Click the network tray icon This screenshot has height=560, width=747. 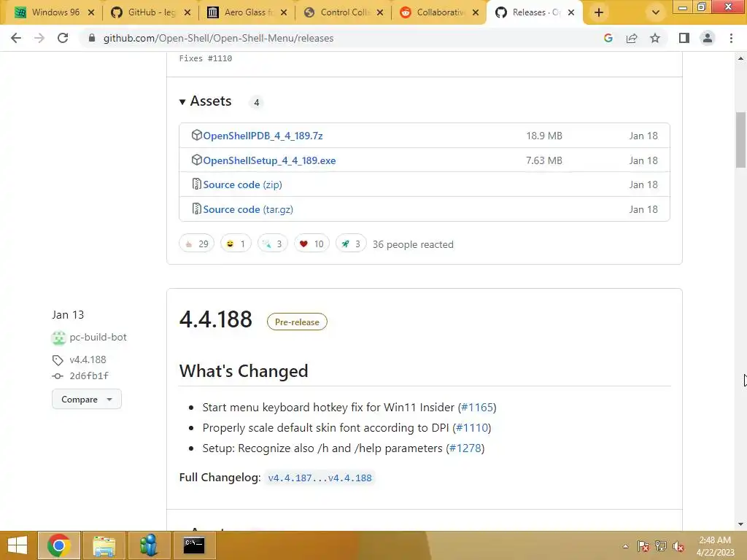tap(661, 546)
